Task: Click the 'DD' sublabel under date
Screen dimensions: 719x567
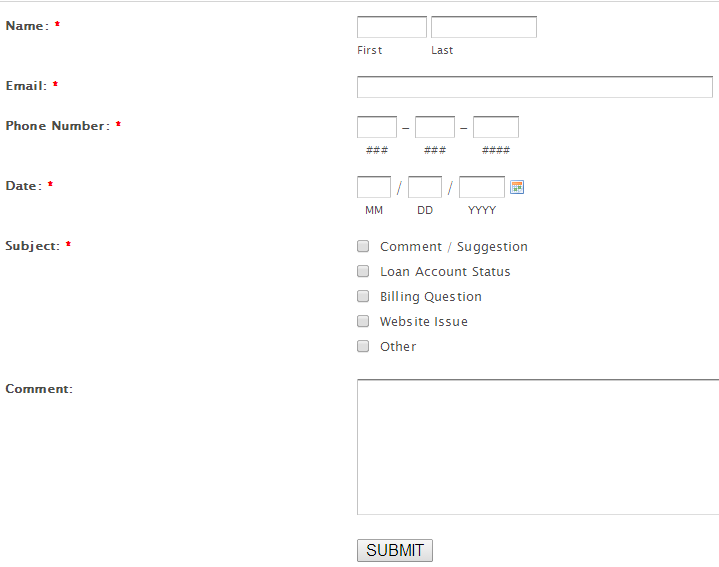Action: (x=425, y=210)
